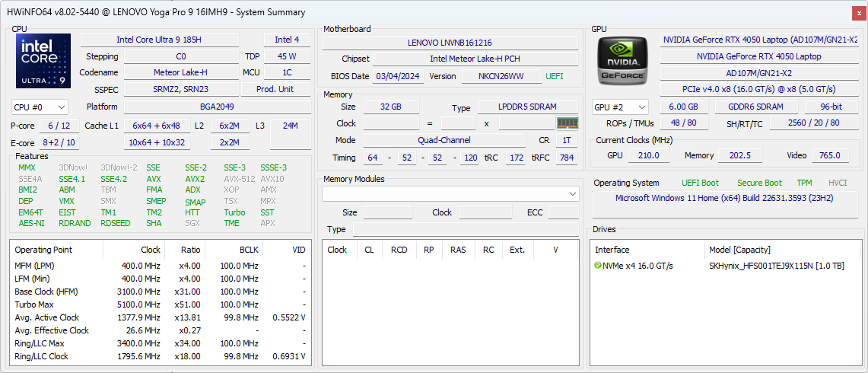Open the GPU #2 selector dropdown
Screen dimensions: 868x373
[620, 107]
